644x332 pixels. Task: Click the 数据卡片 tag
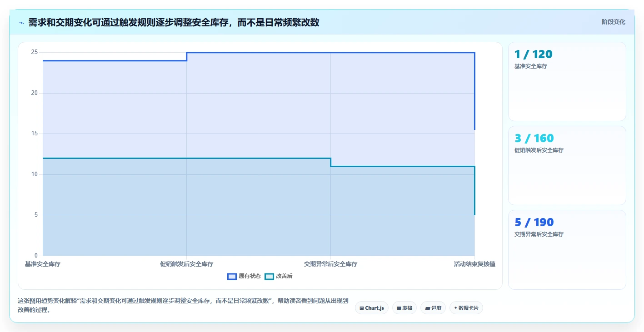click(466, 308)
